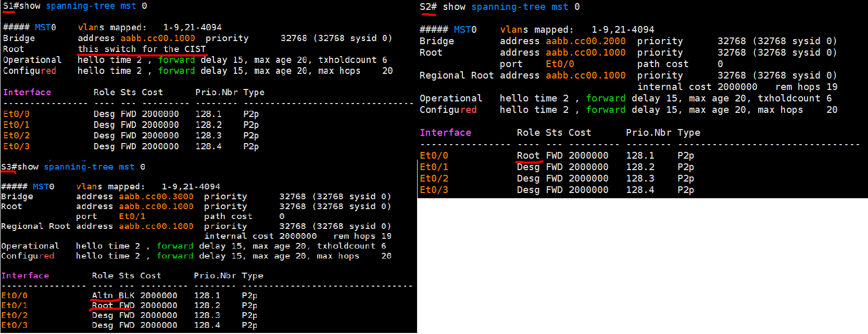Screen dimensions: 868x334
Task: Click S3 root port value Et0/1
Action: tap(132, 216)
